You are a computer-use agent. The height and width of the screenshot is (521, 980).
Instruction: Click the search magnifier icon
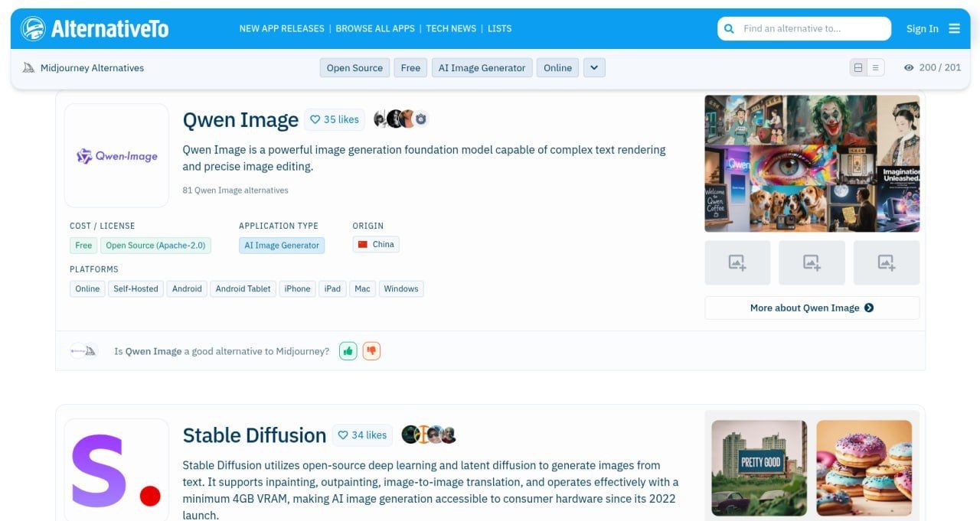(730, 28)
